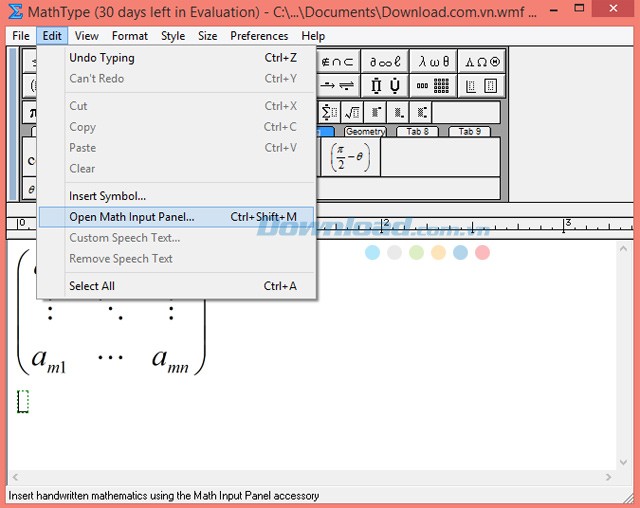
Task: Maximize the MathType window
Action: 579,8
